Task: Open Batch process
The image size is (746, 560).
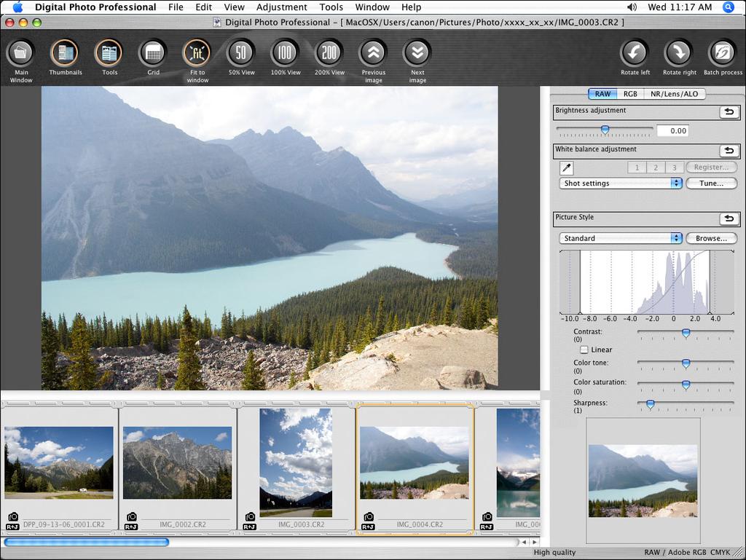Action: point(723,52)
